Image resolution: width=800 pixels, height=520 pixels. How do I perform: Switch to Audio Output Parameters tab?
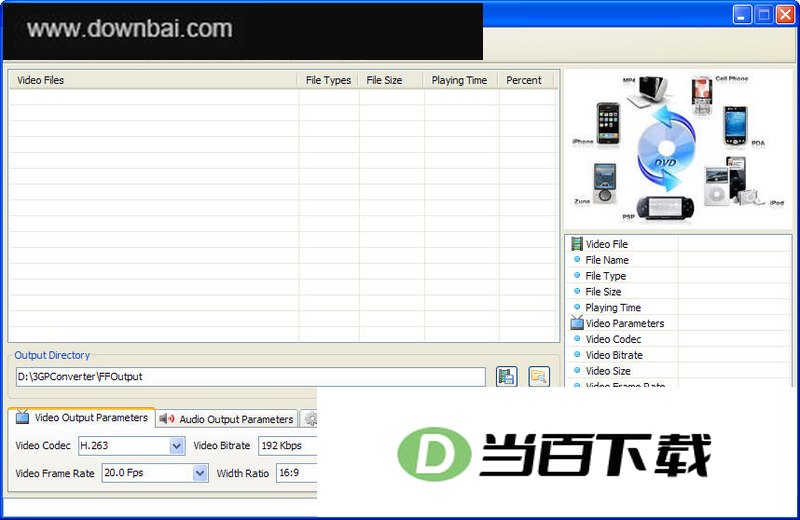point(226,419)
